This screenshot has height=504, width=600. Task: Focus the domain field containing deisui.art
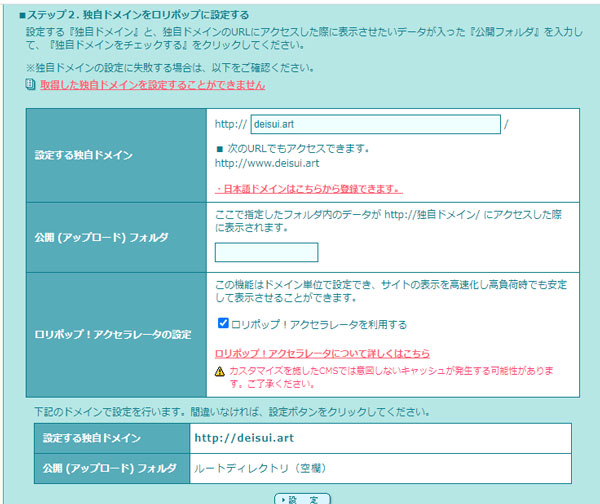(375, 124)
